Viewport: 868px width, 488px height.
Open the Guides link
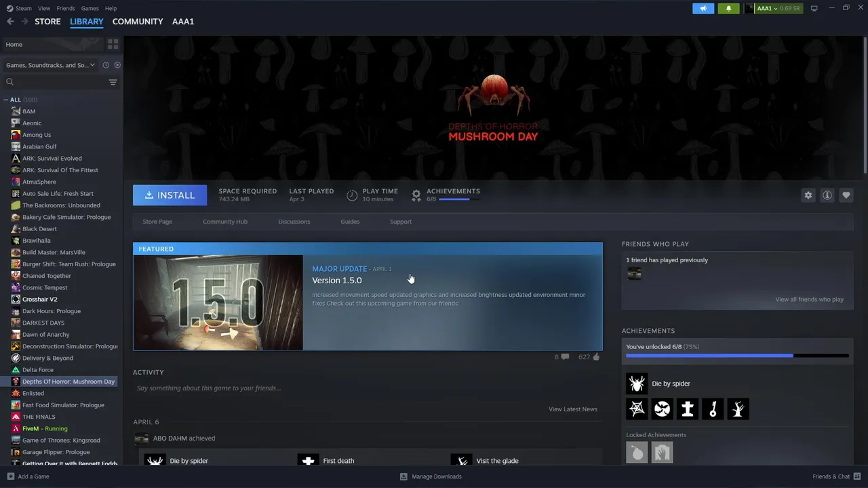coord(350,222)
